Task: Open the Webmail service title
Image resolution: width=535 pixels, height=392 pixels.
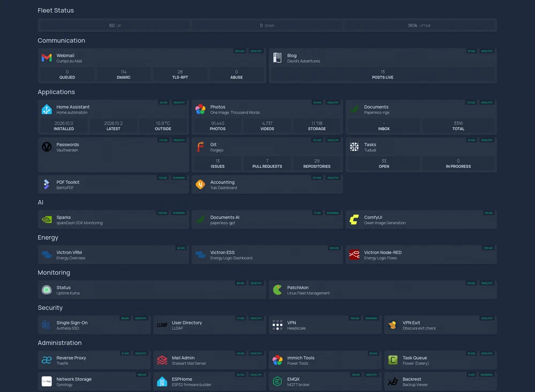Action: [x=65, y=55]
